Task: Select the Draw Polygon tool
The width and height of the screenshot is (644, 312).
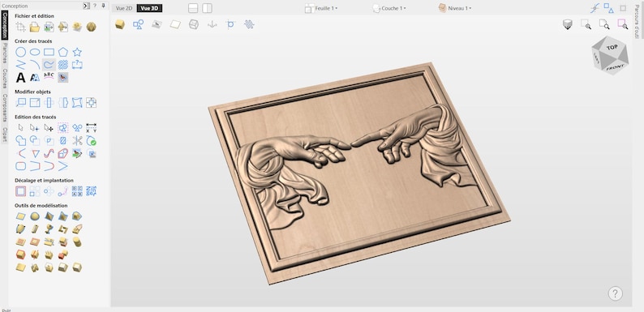Action: [62, 52]
